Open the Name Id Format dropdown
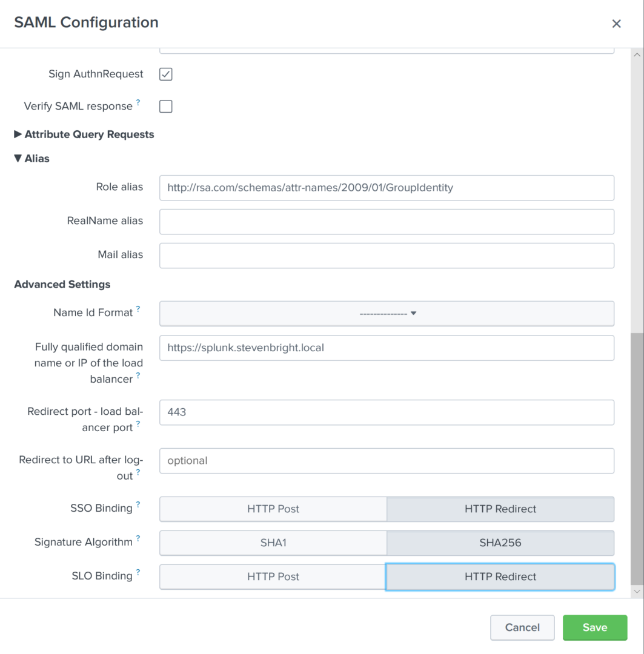Image resolution: width=644 pixels, height=654 pixels. pos(387,314)
